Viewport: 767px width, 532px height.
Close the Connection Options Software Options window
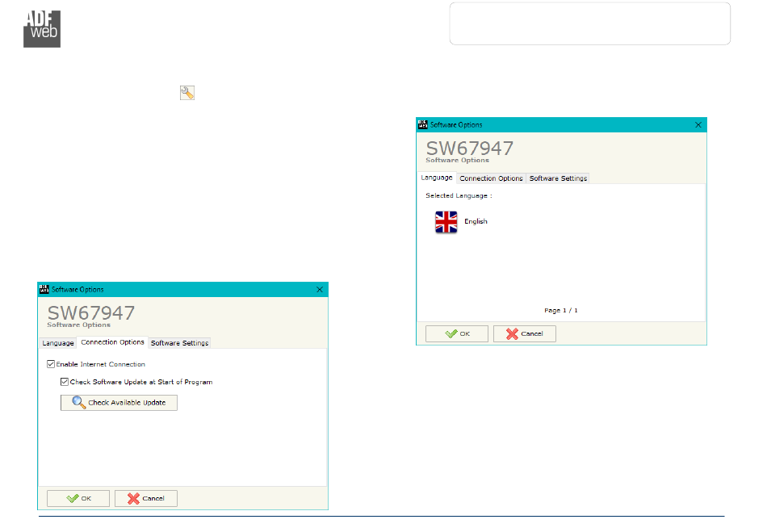tap(320, 290)
